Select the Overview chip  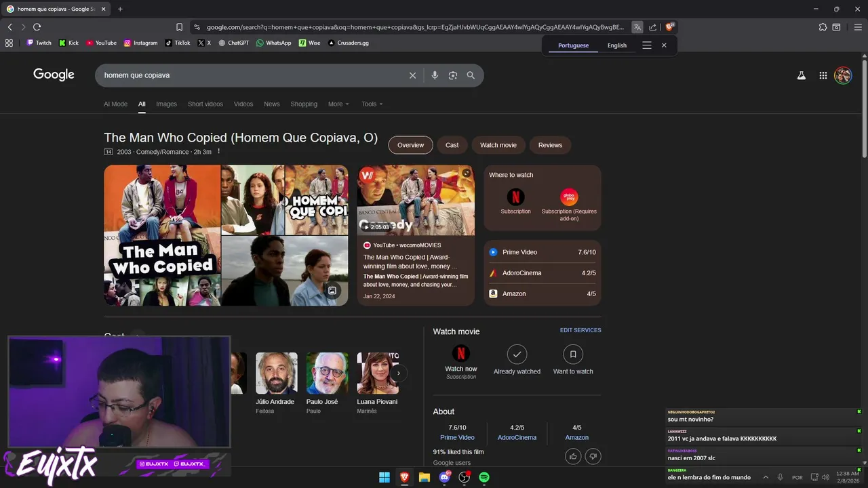pos(410,145)
